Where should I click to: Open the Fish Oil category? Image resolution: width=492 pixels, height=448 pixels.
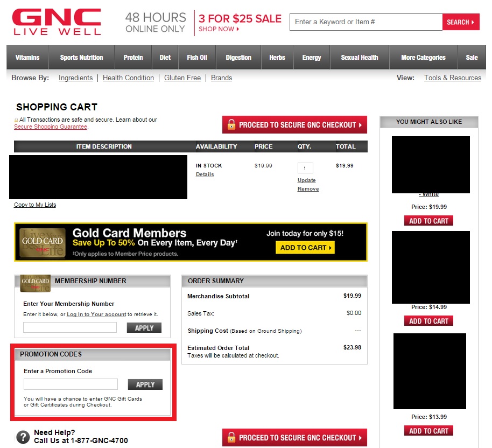[x=197, y=58]
